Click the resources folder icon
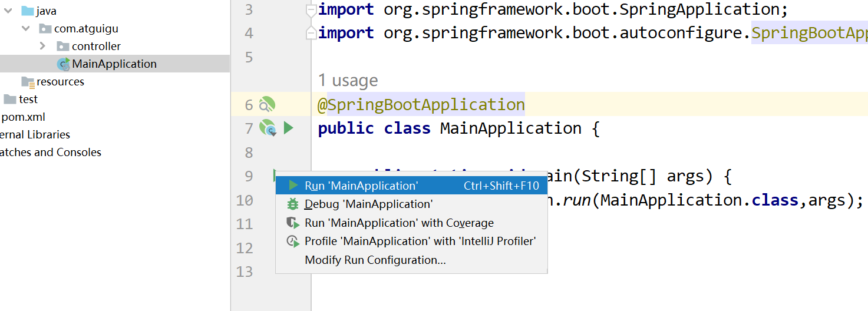The width and height of the screenshot is (868, 311). (x=28, y=82)
